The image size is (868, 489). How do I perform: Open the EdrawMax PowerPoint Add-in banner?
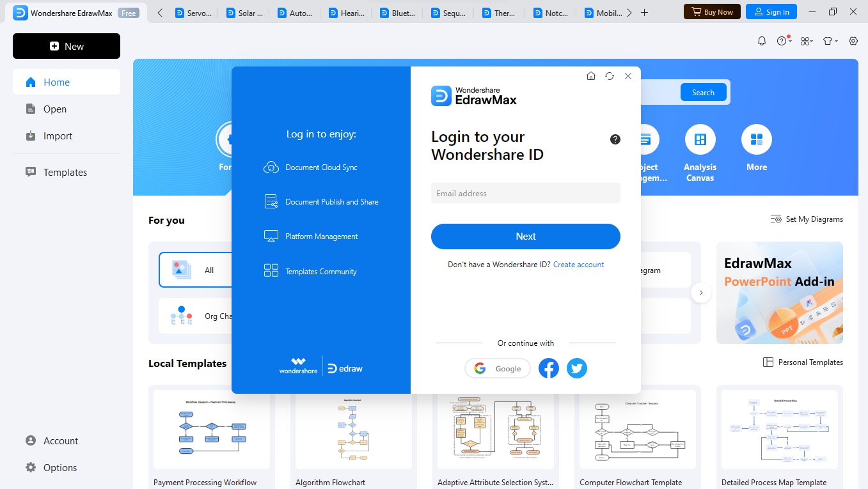click(780, 293)
